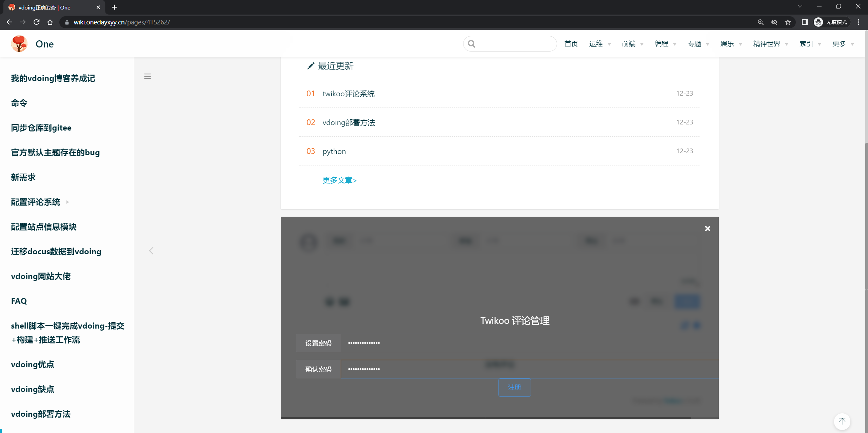This screenshot has height=433, width=868.
Task: Click the 确认密码 password field
Action: (x=529, y=369)
